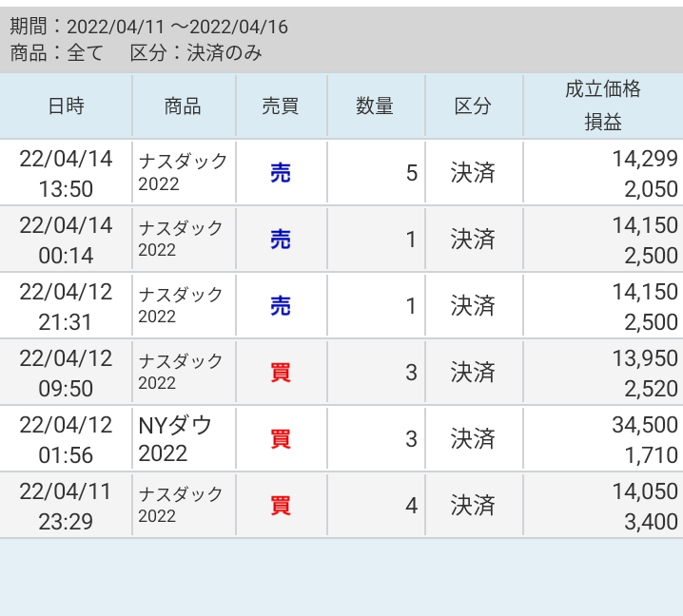Image resolution: width=683 pixels, height=616 pixels.
Task: Open the trade dated 22/04/12 21:31
Action: [x=66, y=306]
